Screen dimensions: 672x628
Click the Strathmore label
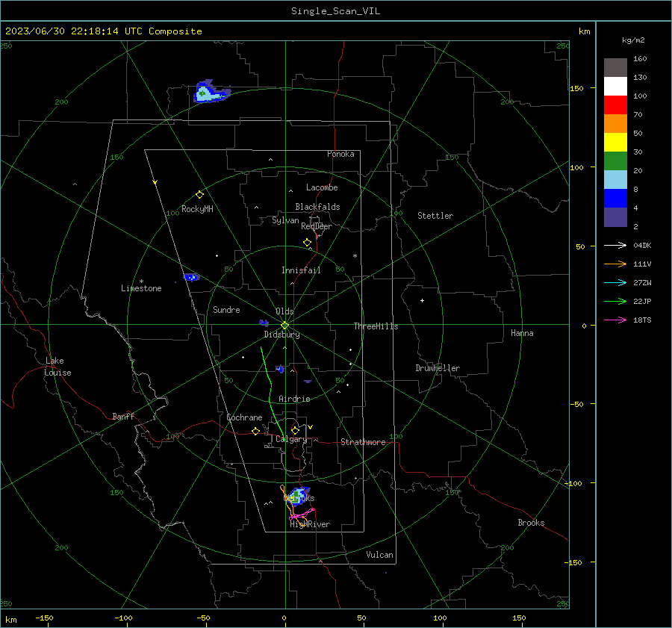(x=363, y=442)
